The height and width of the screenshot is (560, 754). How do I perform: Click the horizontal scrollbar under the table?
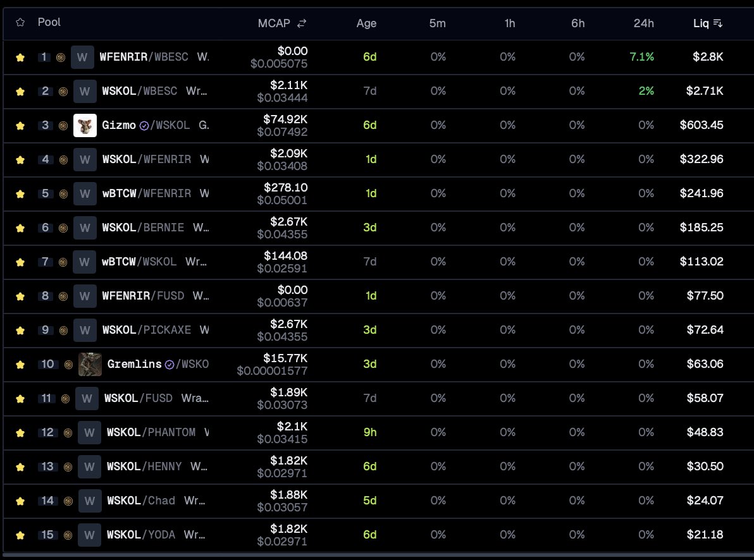pos(377,555)
